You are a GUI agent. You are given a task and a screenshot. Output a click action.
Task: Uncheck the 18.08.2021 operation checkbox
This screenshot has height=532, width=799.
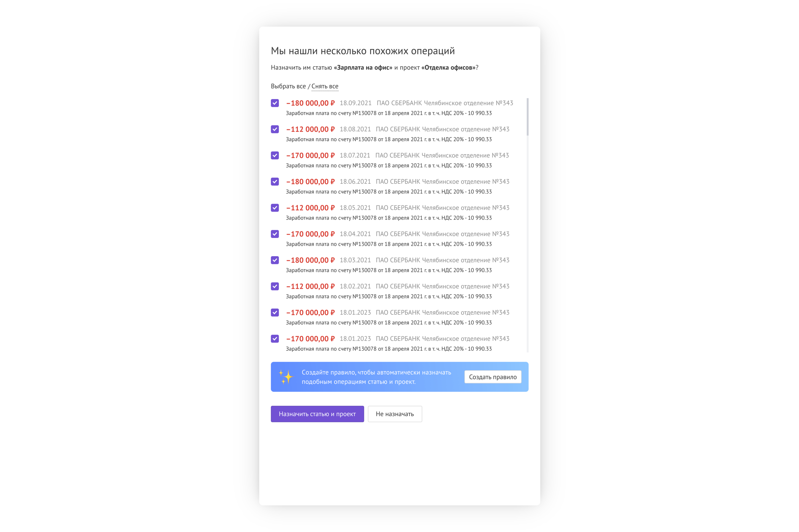click(275, 129)
